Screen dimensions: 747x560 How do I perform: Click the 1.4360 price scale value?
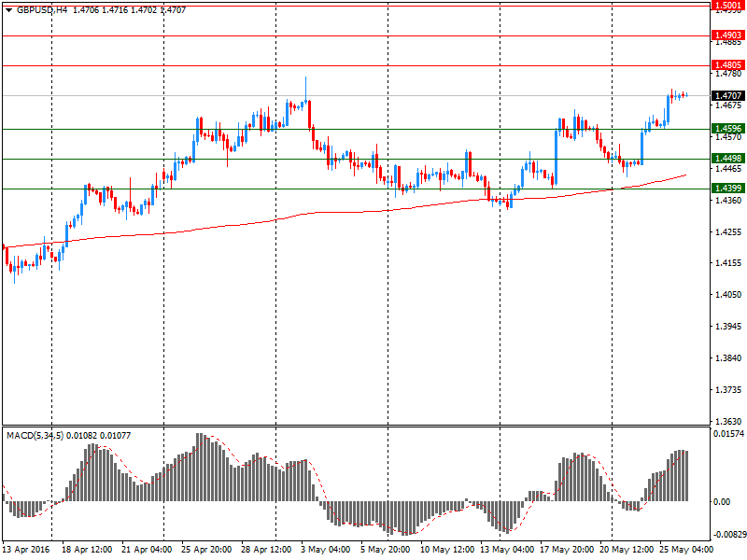click(728, 201)
